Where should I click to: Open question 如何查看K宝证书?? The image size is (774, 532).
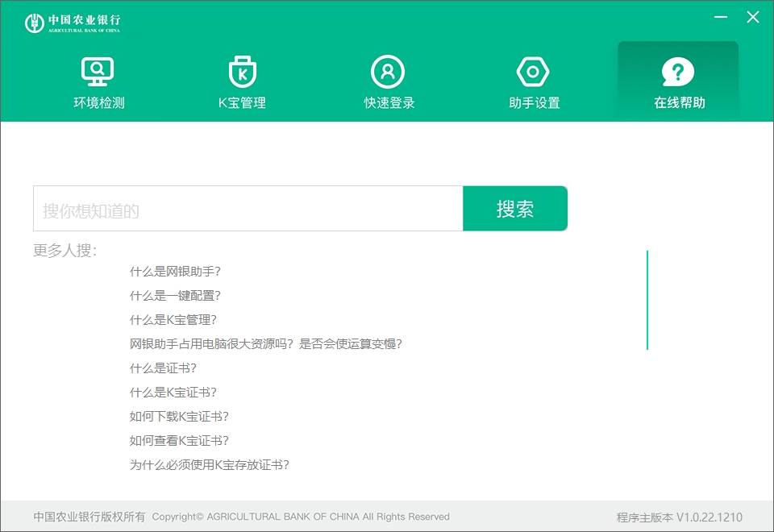point(179,441)
